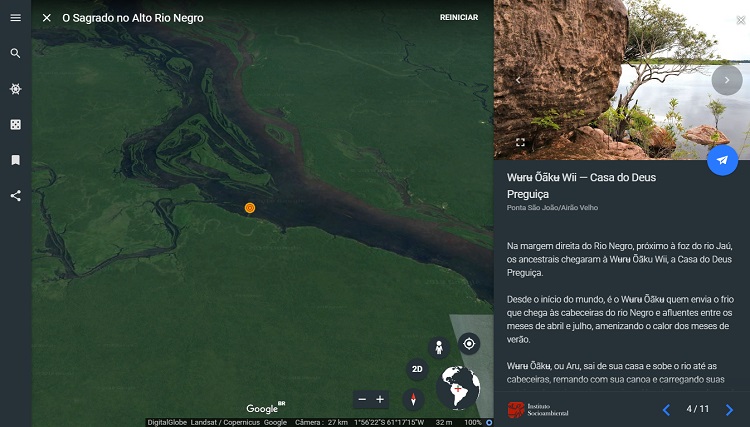Click the I'm Feeling Lucky dice icon
The image size is (750, 427).
click(x=15, y=124)
